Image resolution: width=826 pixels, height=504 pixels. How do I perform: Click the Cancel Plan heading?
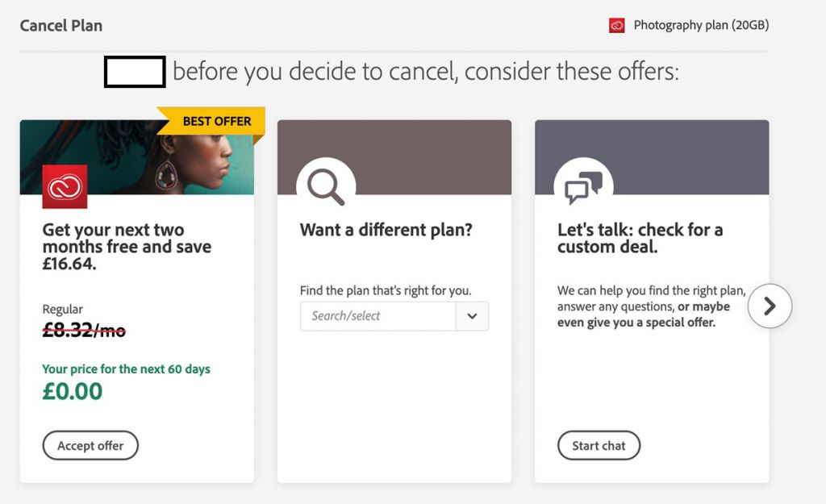(x=61, y=25)
